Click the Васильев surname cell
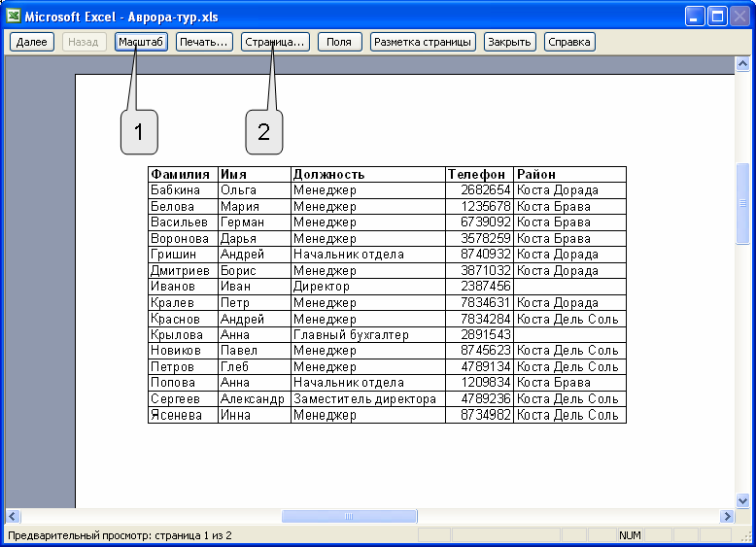756x547 pixels. [x=184, y=222]
